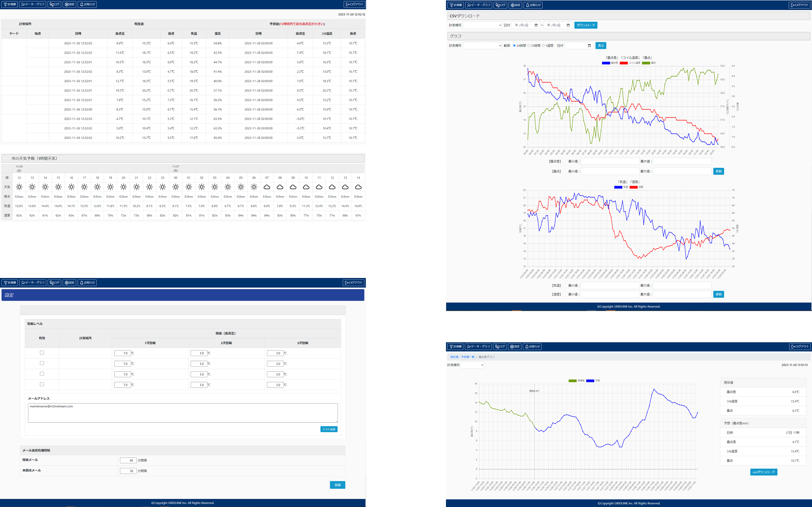Open the 設定 tab in bottom-left panel
Image resolution: width=812 pixels, height=507 pixels.
[x=69, y=283]
